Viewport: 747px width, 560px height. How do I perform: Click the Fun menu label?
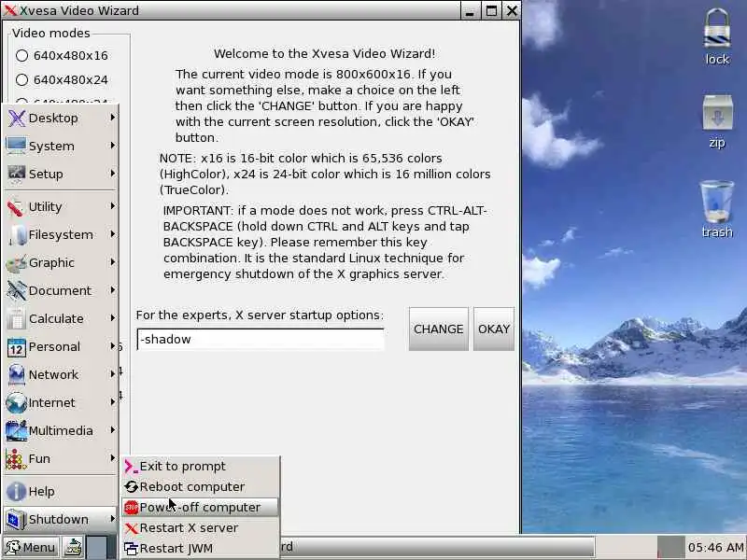coord(39,459)
